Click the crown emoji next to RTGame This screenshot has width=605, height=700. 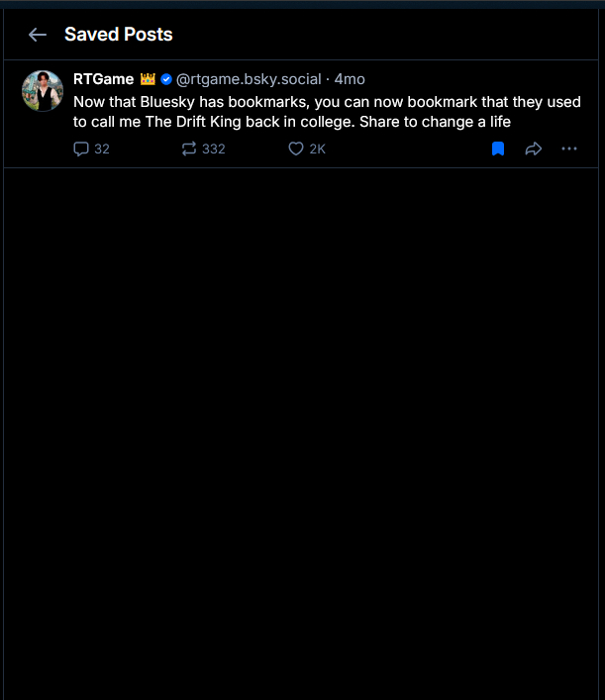click(x=148, y=79)
